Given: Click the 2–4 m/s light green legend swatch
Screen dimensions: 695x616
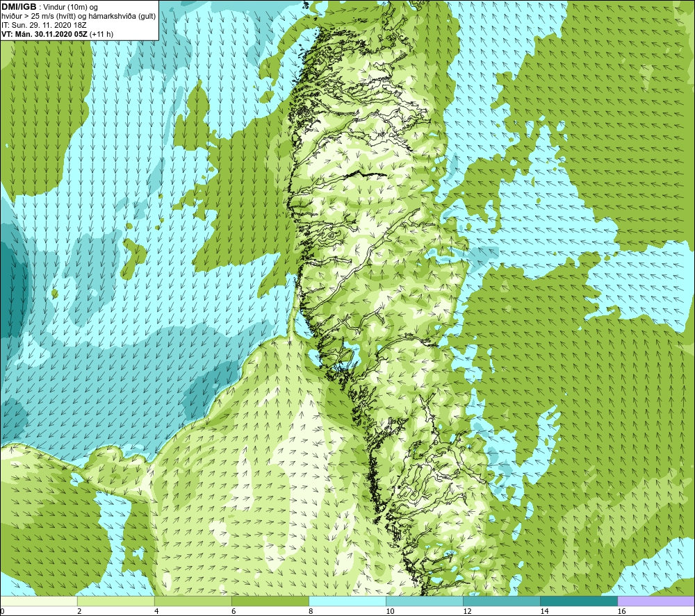Looking at the screenshot, I should tap(115, 601).
